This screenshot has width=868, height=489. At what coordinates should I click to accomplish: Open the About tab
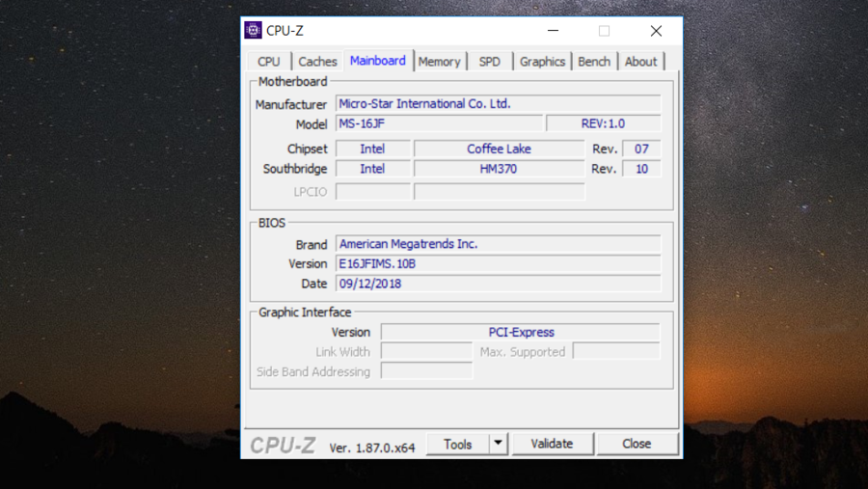pos(640,62)
